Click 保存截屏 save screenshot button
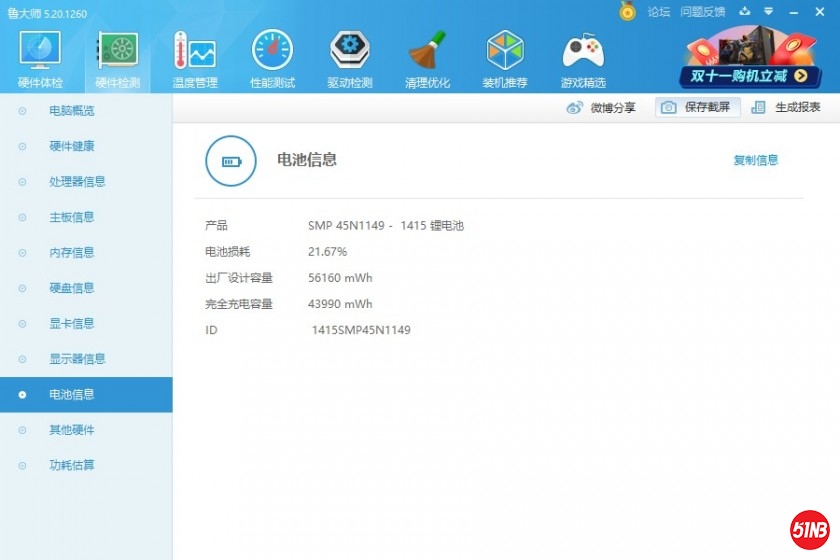Screen dimensions: 840x560 [x=698, y=107]
